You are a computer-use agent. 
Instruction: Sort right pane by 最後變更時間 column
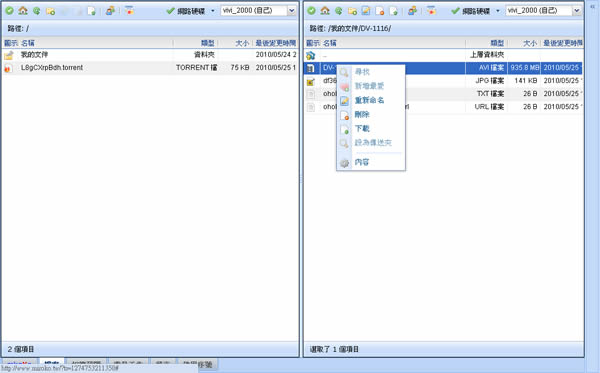[563, 43]
